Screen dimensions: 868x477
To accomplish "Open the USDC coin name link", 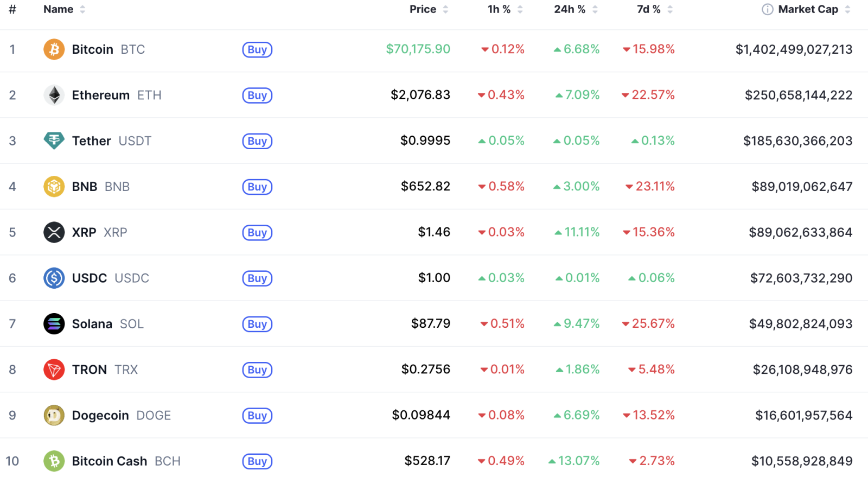I will click(x=90, y=278).
